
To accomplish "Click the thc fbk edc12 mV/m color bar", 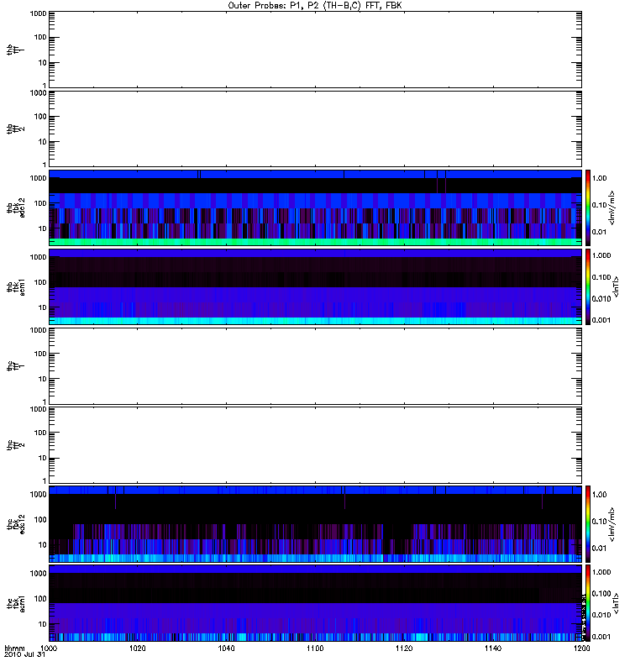I will click(588, 524).
